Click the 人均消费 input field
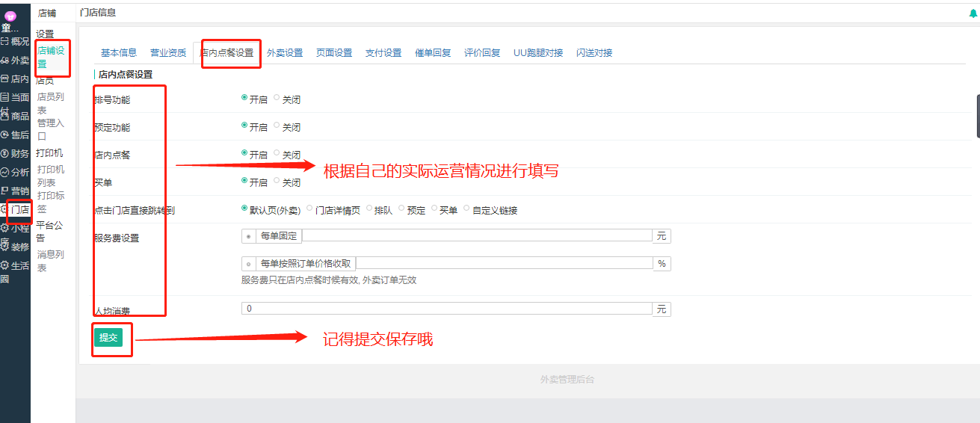The image size is (980, 423). (447, 309)
